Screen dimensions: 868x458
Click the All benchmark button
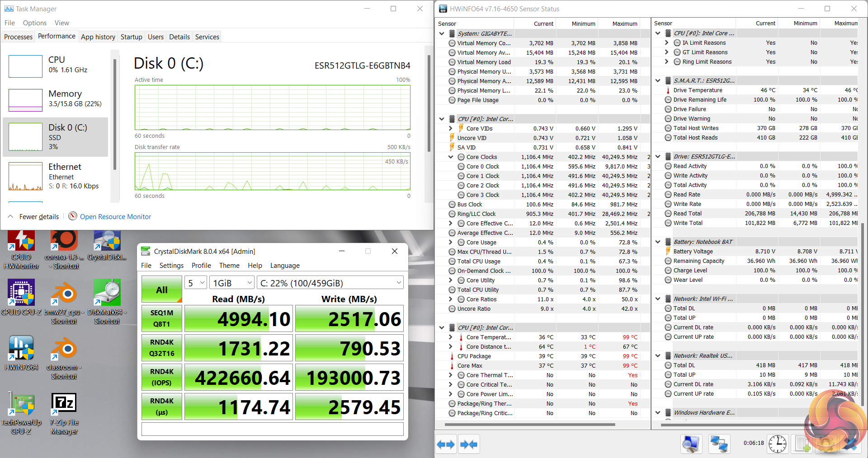(x=162, y=289)
